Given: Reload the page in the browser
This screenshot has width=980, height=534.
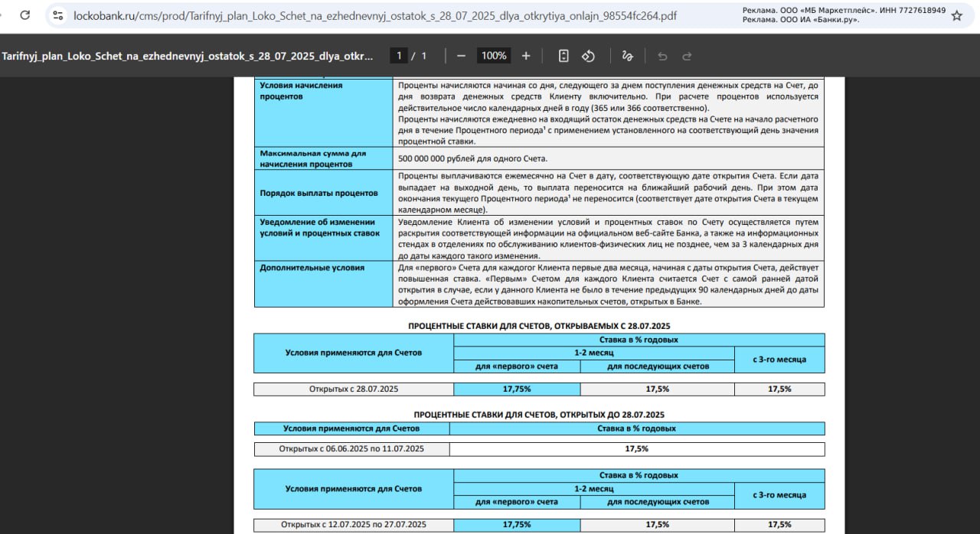Looking at the screenshot, I should click(x=25, y=15).
